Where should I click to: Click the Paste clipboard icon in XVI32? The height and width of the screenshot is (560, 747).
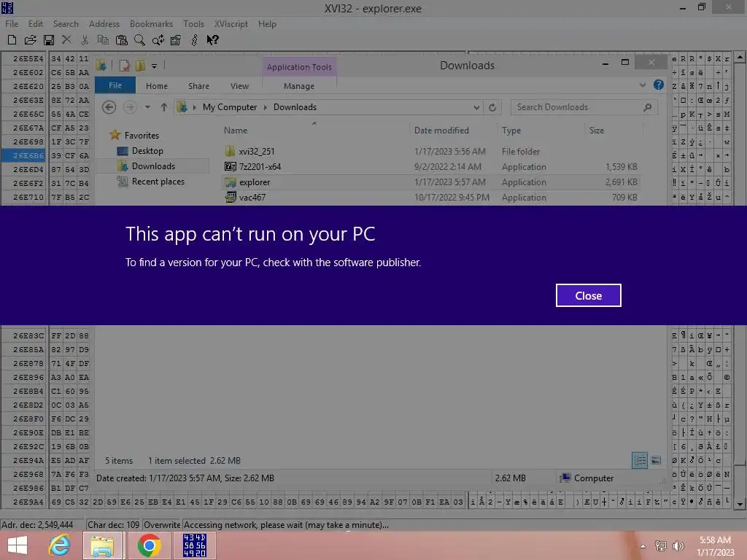click(x=122, y=40)
